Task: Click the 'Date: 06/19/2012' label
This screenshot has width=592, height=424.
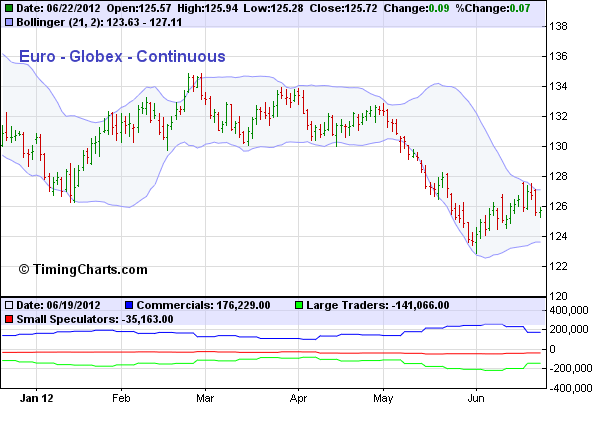Action: tap(59, 305)
